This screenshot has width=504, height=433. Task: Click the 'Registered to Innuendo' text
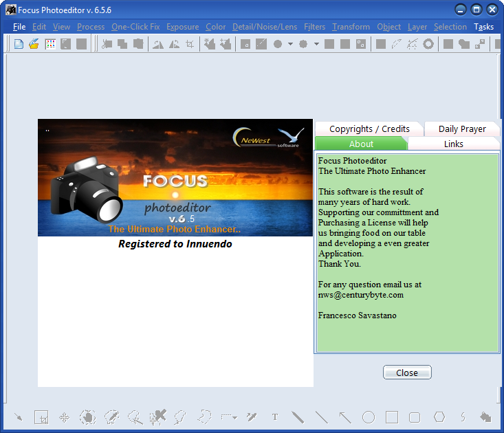175,244
